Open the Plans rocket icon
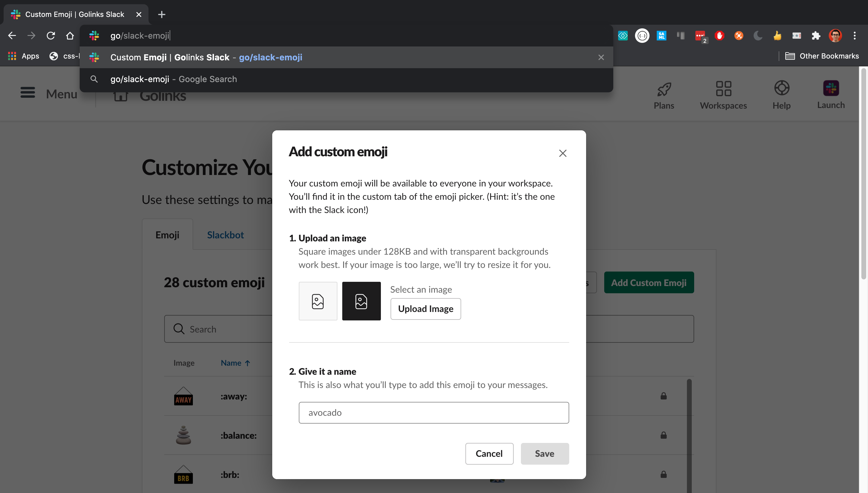This screenshot has height=493, width=868. [663, 89]
